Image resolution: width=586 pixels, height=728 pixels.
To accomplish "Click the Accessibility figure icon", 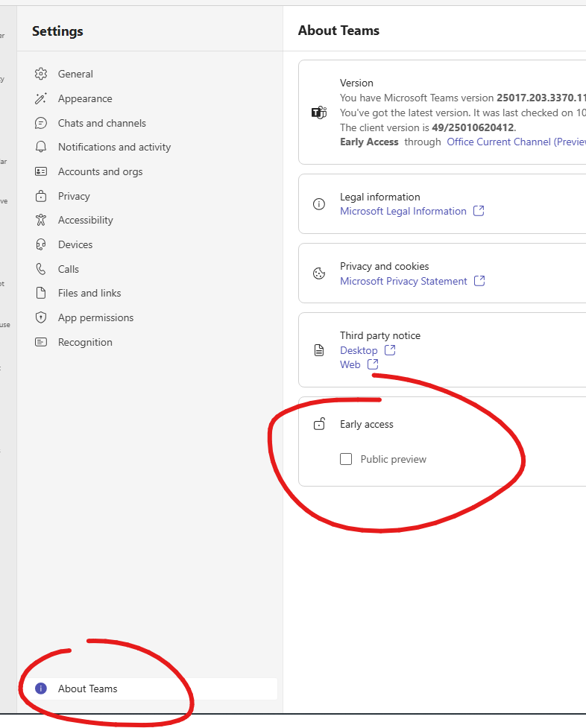I will 41,220.
